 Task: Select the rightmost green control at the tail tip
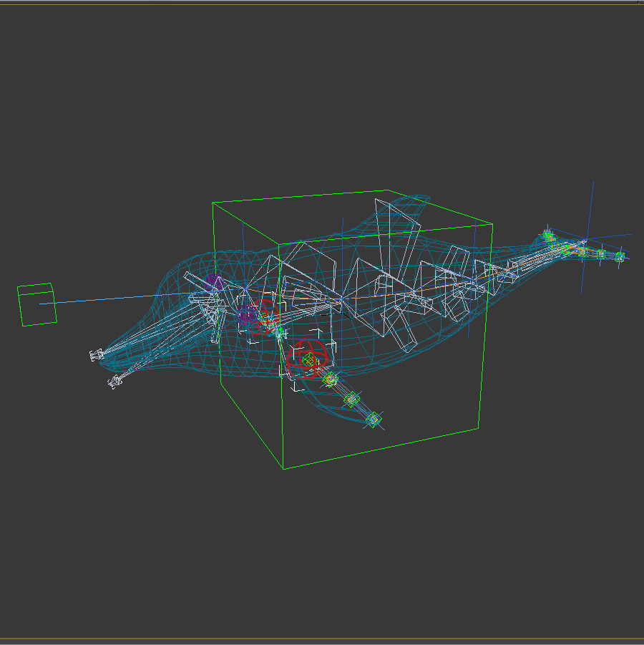pyautogui.click(x=620, y=257)
